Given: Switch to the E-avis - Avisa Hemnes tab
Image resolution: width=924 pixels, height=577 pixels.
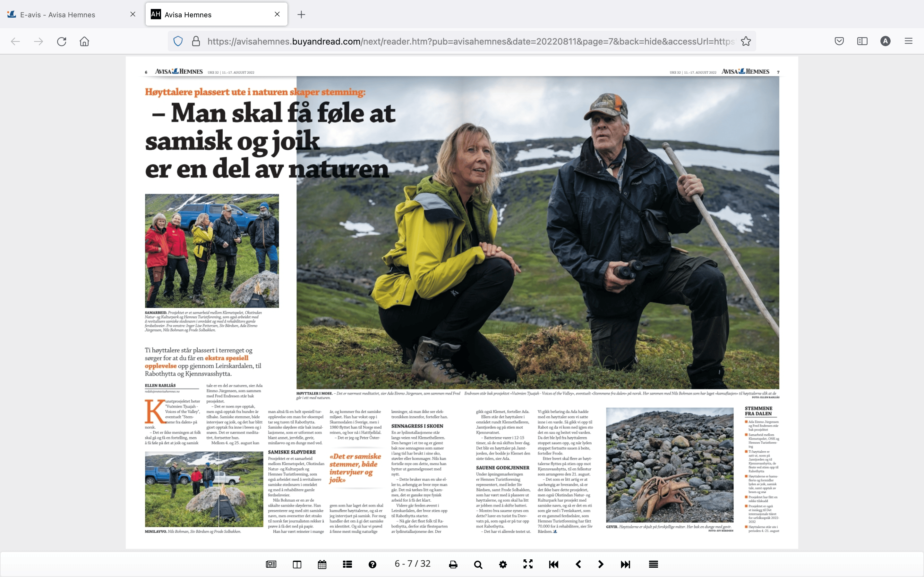Looking at the screenshot, I should (x=58, y=14).
